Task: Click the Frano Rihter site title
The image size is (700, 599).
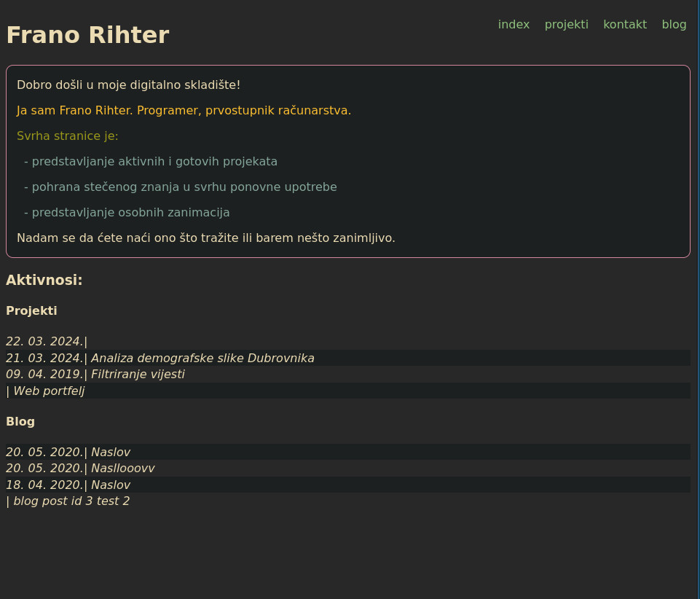Action: click(87, 35)
